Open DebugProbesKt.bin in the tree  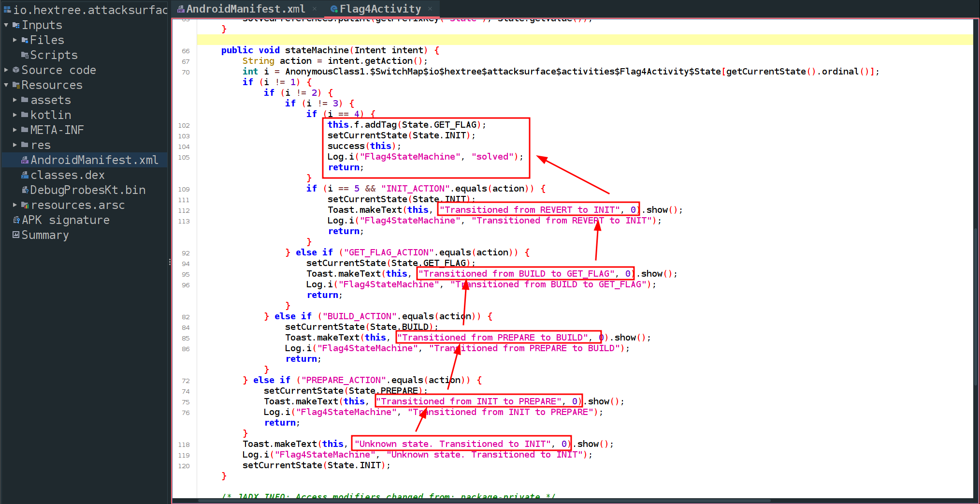(x=88, y=190)
